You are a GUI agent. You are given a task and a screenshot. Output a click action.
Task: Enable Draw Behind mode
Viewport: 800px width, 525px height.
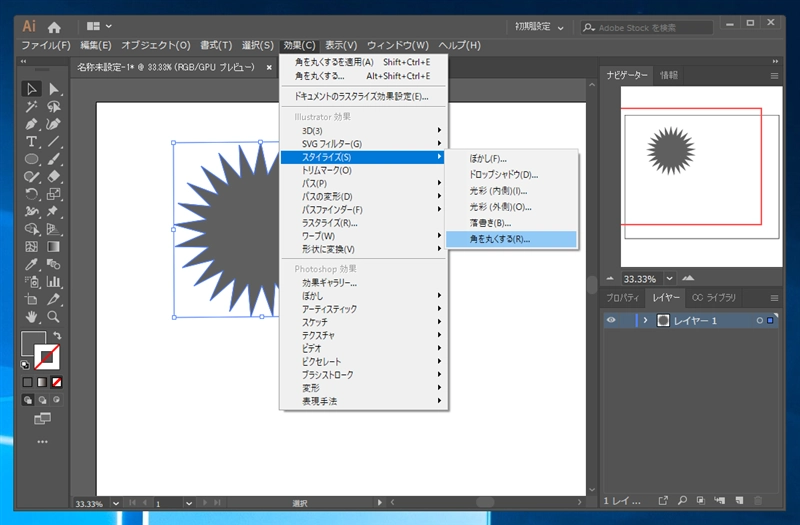pos(42,400)
